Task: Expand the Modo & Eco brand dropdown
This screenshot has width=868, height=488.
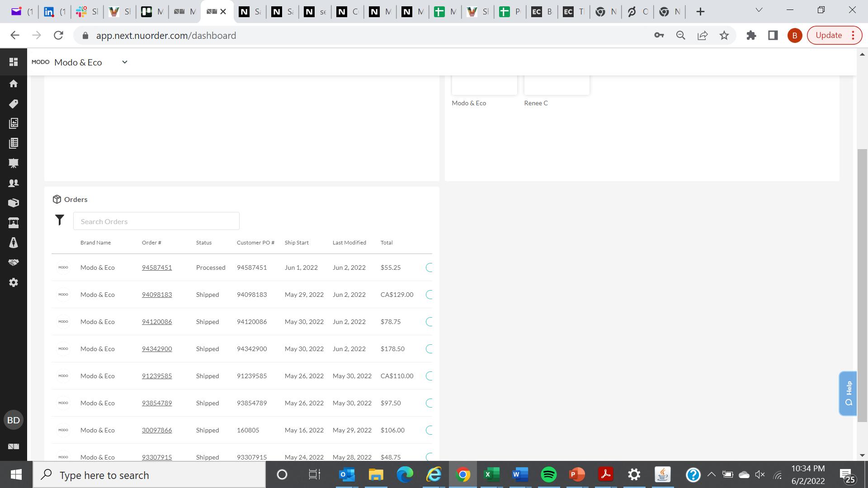Action: pyautogui.click(x=125, y=62)
